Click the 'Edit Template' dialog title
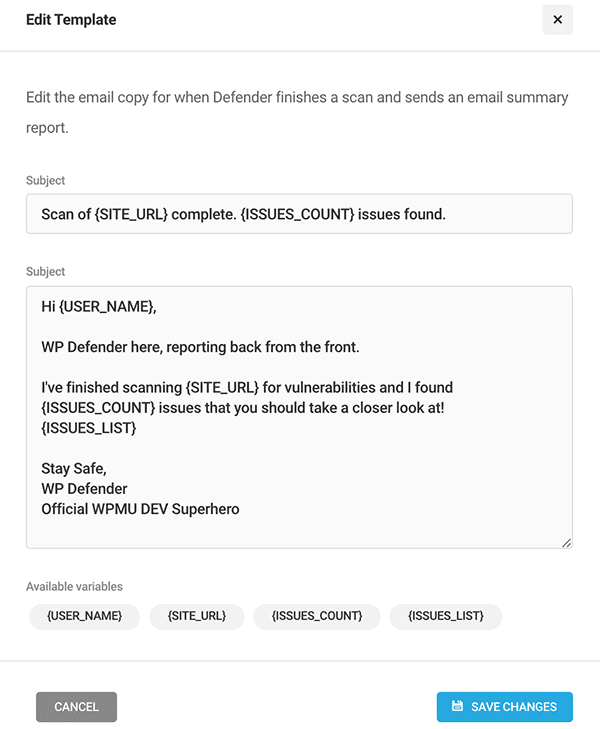Image resolution: width=600 pixels, height=729 pixels. click(x=71, y=20)
